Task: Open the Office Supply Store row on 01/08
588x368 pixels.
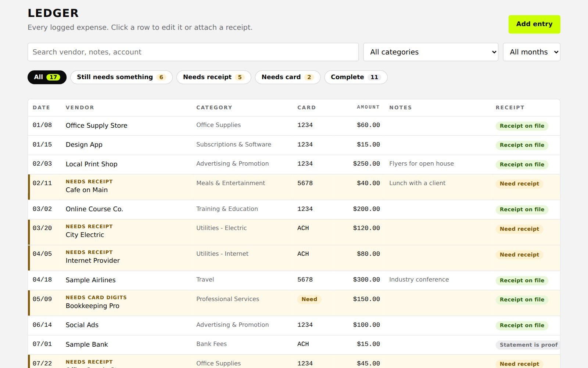Action: click(x=294, y=126)
